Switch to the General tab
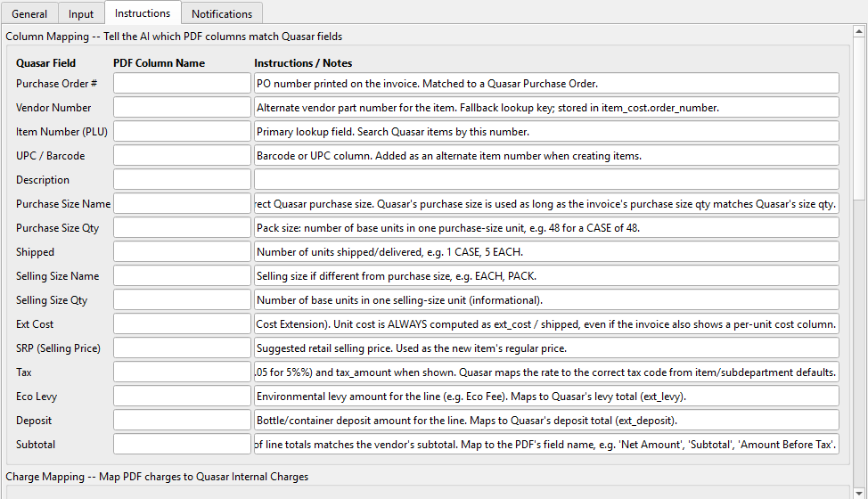 click(29, 14)
